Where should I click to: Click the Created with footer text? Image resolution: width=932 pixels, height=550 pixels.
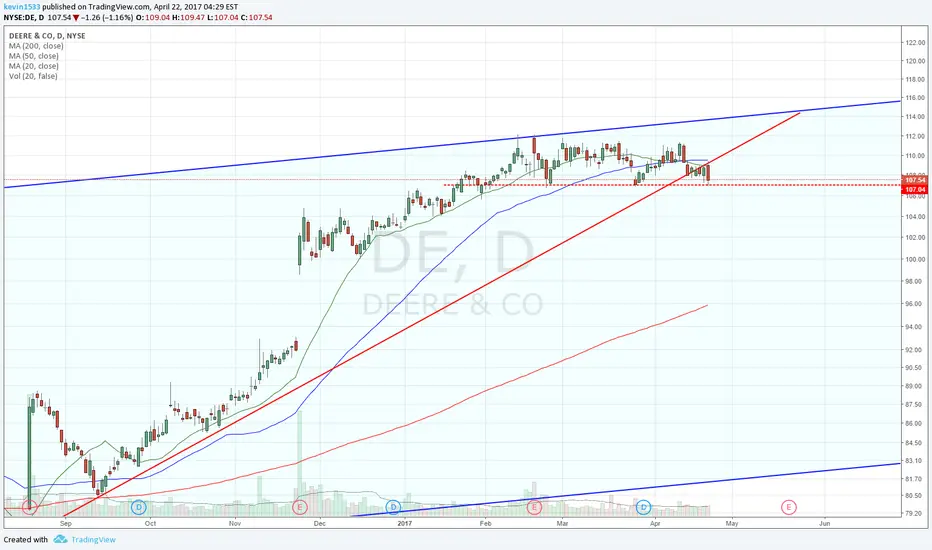coord(26,539)
